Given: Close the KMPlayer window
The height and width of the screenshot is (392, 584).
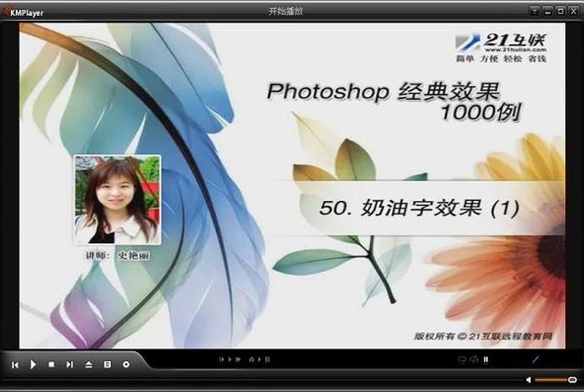Looking at the screenshot, I should (574, 11).
